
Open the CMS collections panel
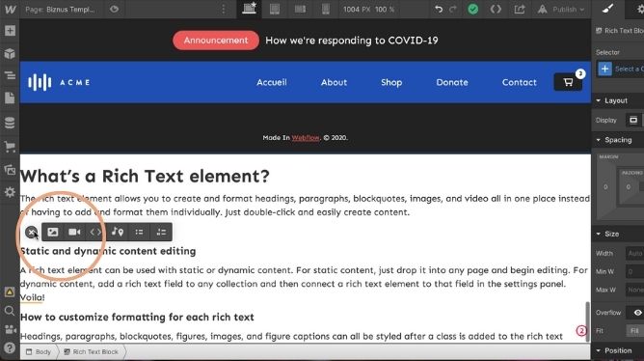10,123
